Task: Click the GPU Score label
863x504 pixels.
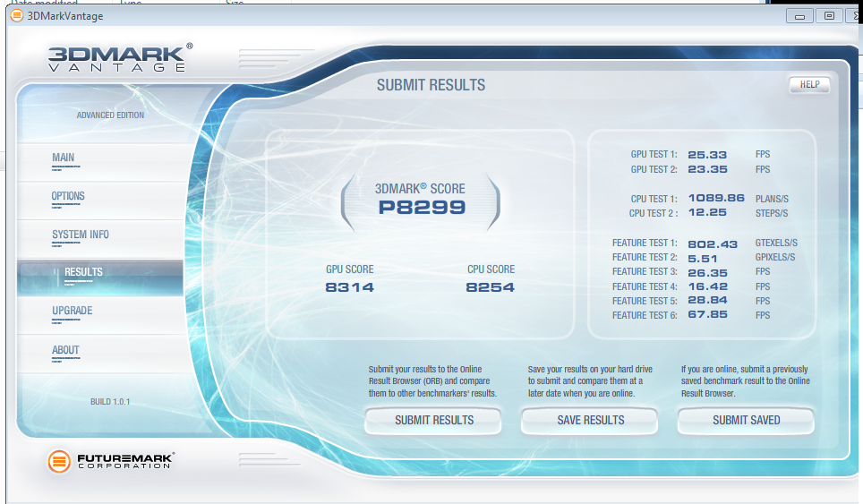Action: point(349,269)
